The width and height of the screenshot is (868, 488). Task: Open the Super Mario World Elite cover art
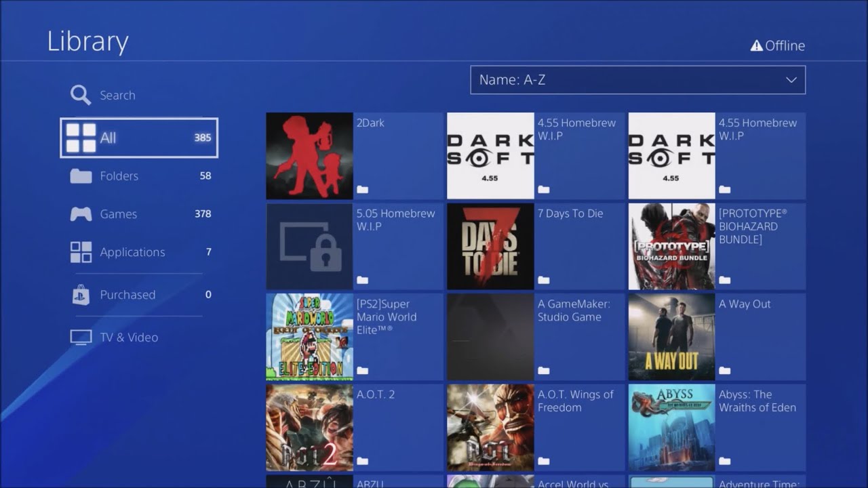pos(309,337)
